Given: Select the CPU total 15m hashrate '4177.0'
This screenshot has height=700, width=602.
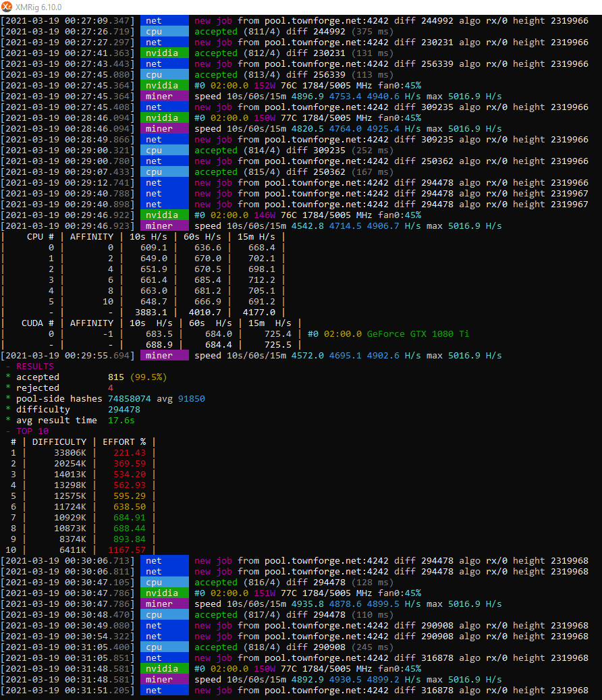Looking at the screenshot, I should (x=259, y=313).
